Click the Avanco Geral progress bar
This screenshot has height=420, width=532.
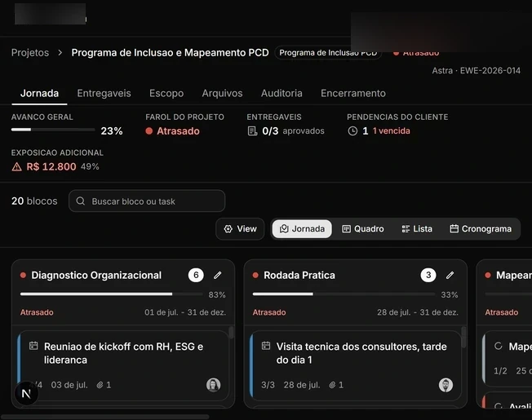pos(53,130)
